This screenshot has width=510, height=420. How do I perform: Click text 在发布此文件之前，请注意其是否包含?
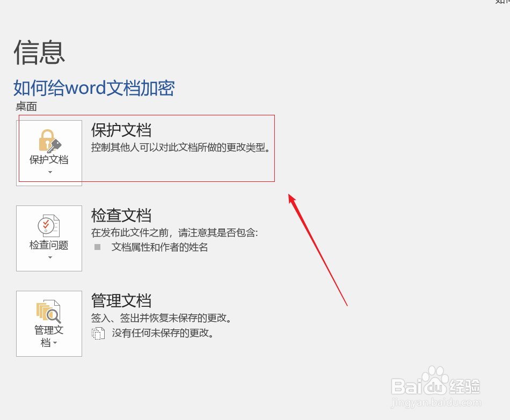pyautogui.click(x=174, y=232)
